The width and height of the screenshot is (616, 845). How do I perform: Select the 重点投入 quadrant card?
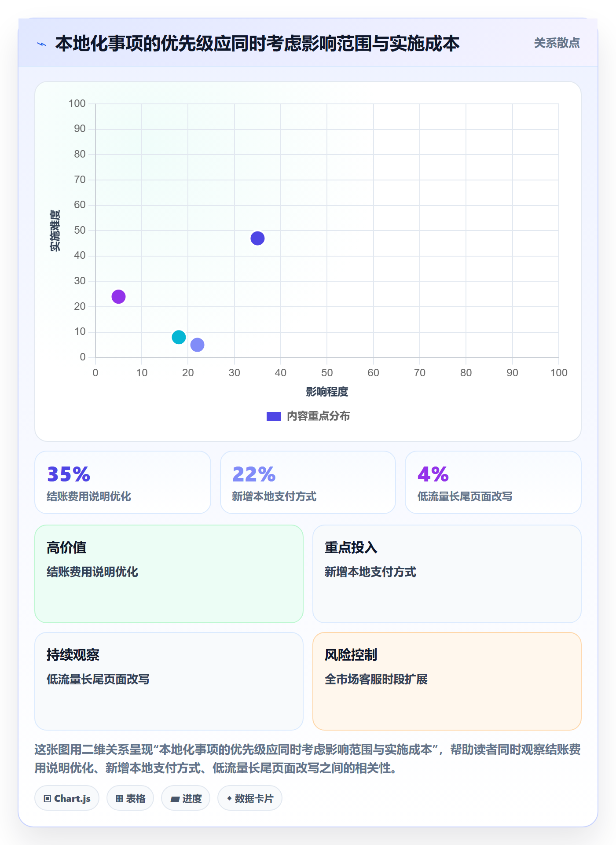[447, 574]
